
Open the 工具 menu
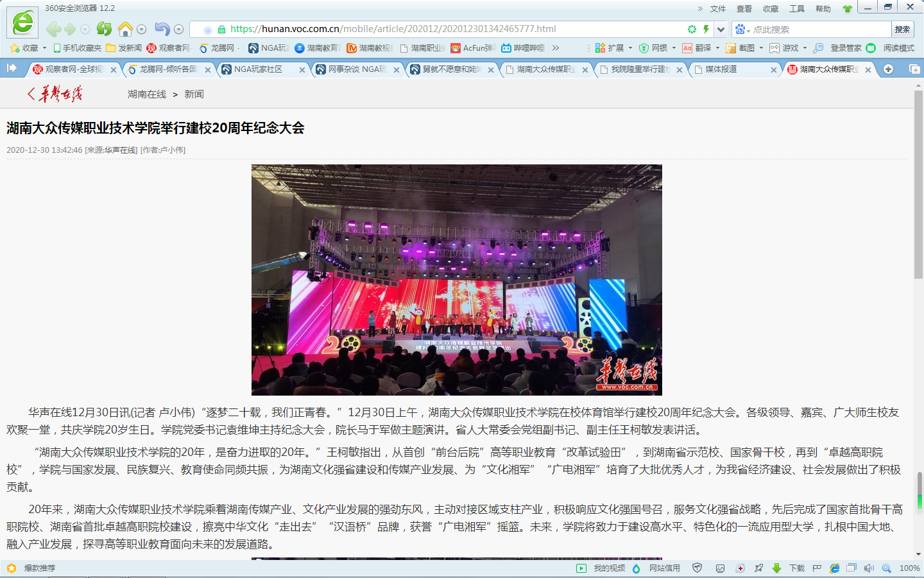[796, 9]
